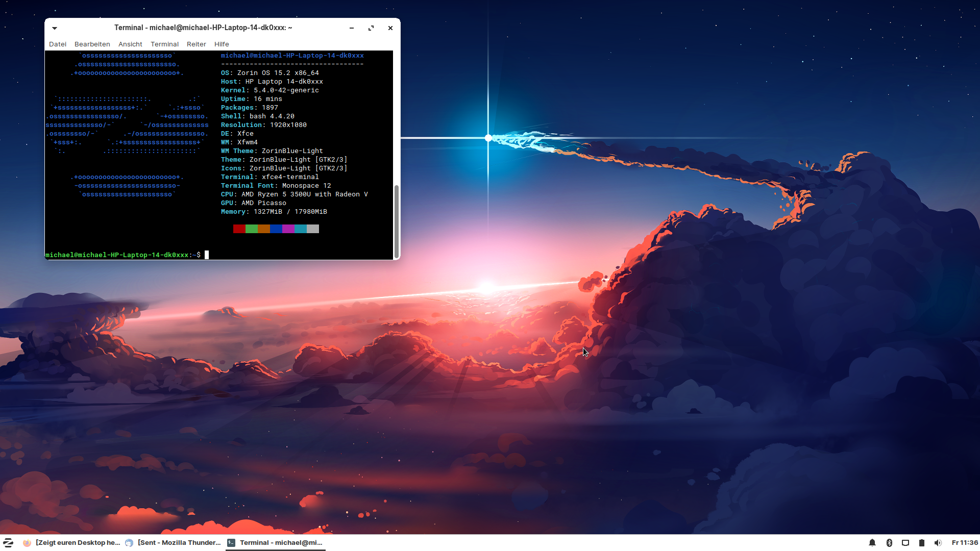This screenshot has height=551, width=980.
Task: Open the display tray icon
Action: [905, 543]
